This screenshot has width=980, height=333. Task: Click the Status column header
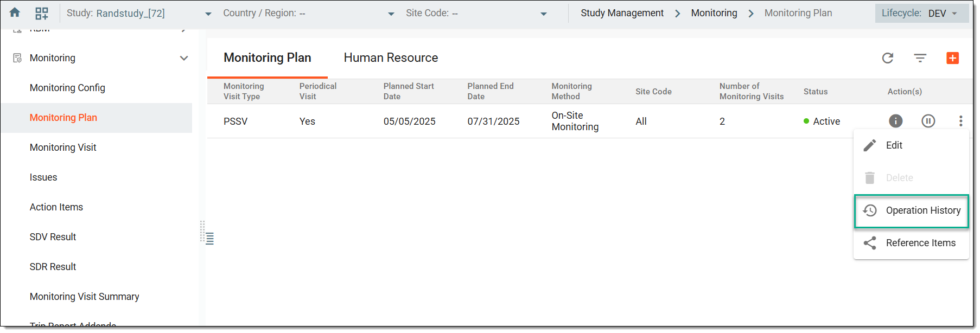816,92
